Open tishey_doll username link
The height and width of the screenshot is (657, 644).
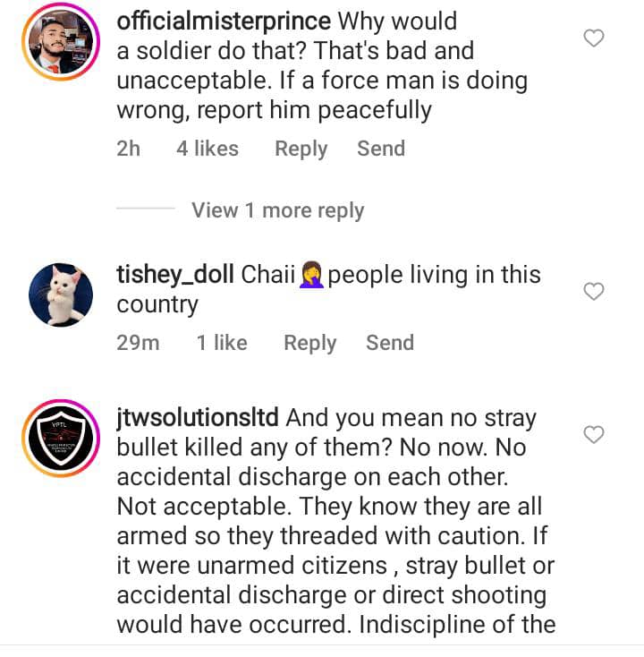[176, 274]
